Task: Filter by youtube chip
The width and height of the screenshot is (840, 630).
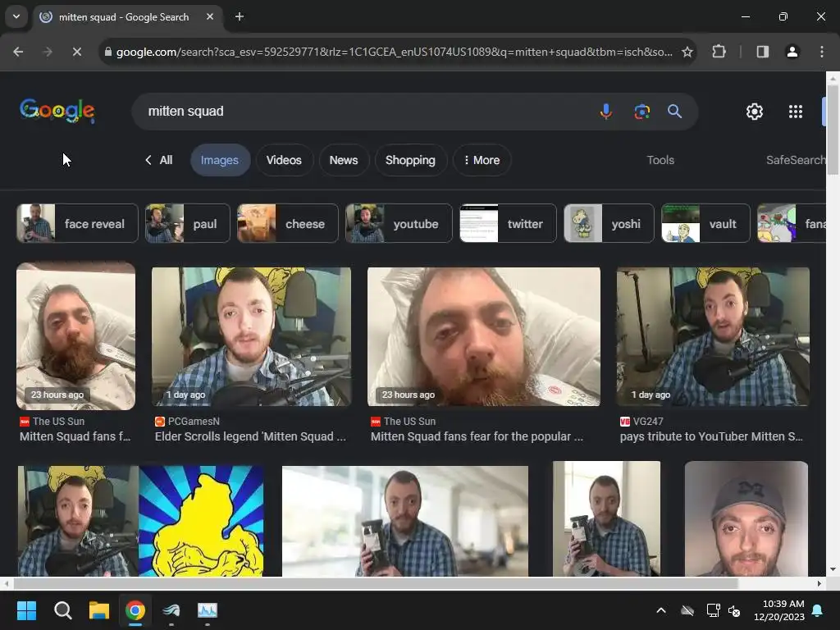Action: [399, 223]
